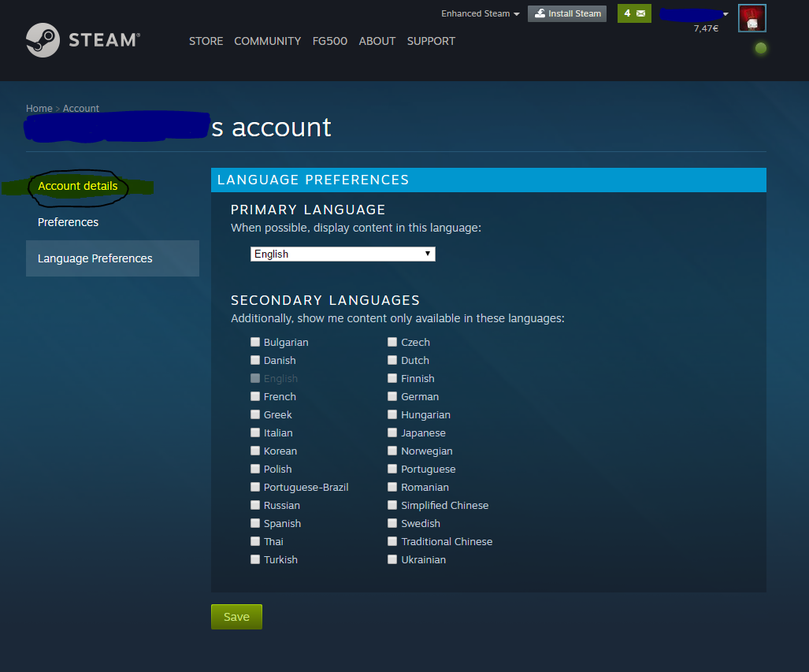This screenshot has height=672, width=809.
Task: Check the Thai language checkbox
Action: 255,541
